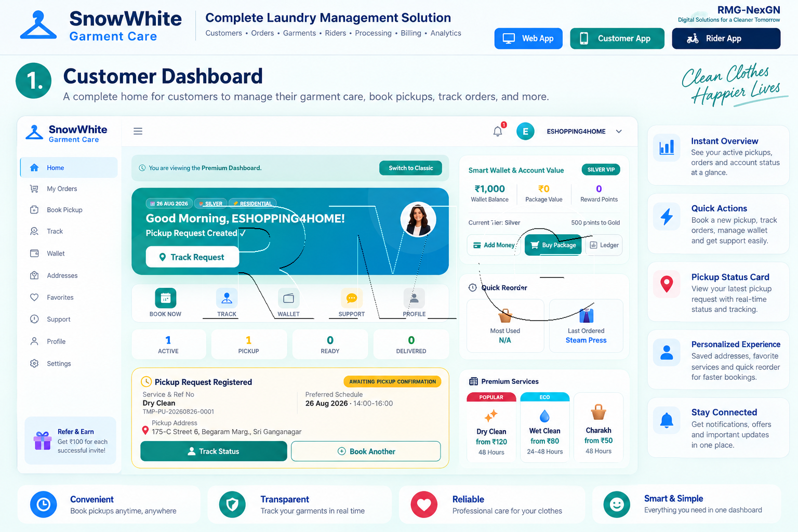Tap the BOOK NOW calendar icon

click(165, 298)
